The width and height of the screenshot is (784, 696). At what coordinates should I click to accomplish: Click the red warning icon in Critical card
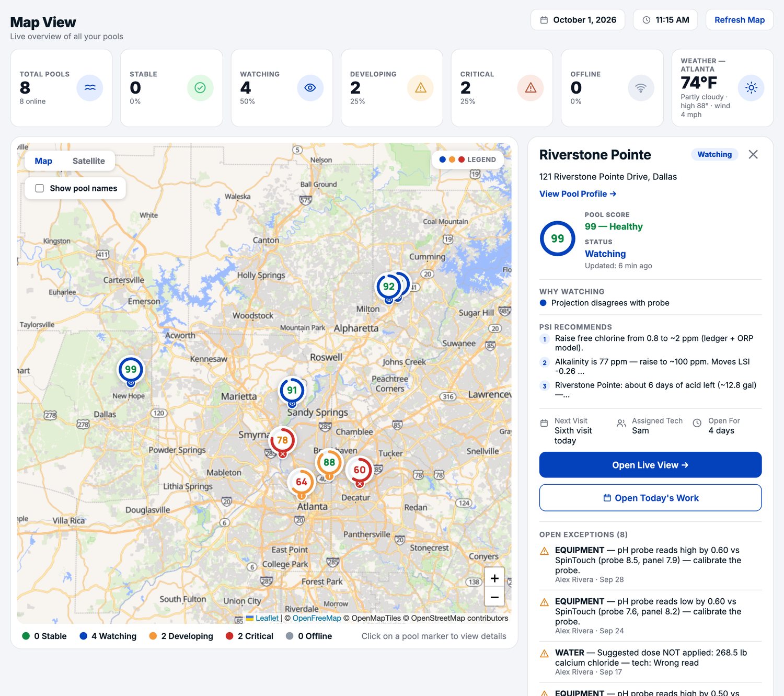[x=531, y=88]
